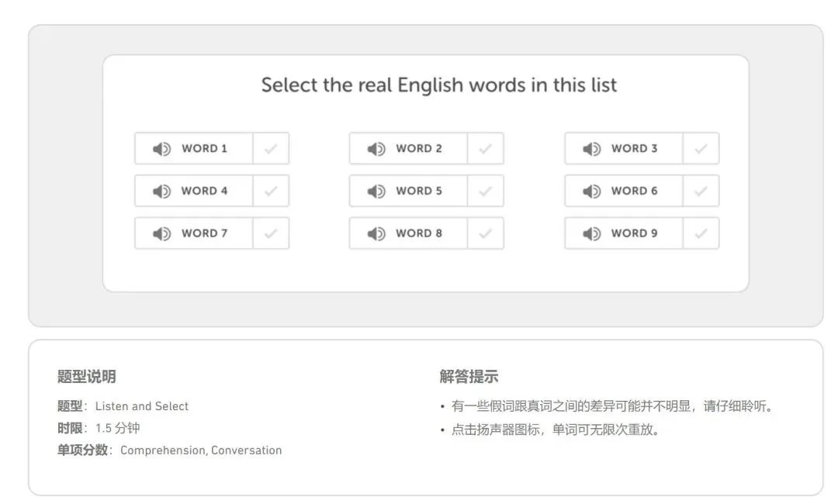Mark WORD 6 checkmark as selected
This screenshot has width=838, height=504.
[x=701, y=191]
